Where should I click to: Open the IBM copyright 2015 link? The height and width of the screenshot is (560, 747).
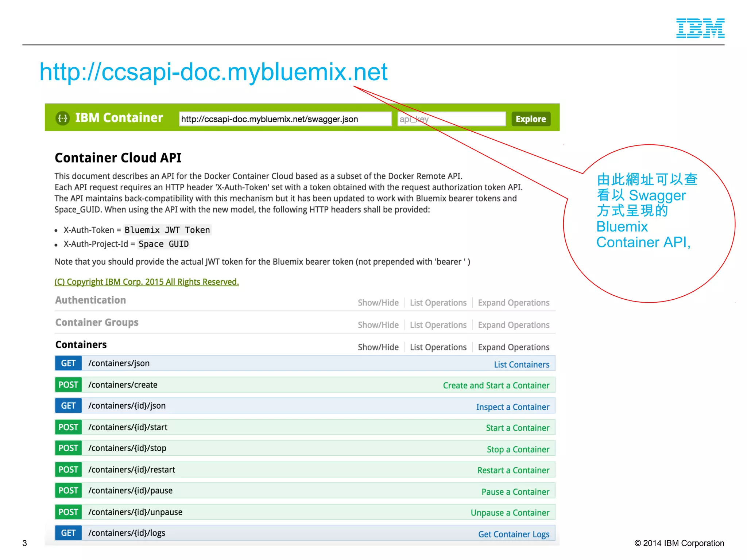[x=147, y=282]
